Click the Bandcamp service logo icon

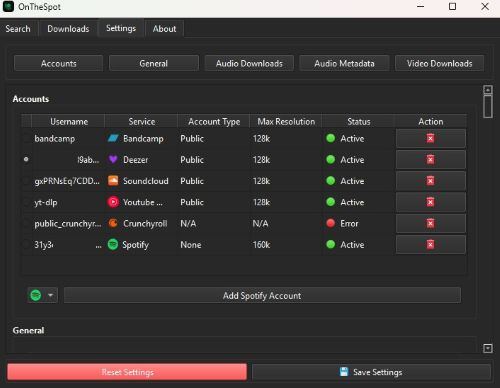[113, 138]
